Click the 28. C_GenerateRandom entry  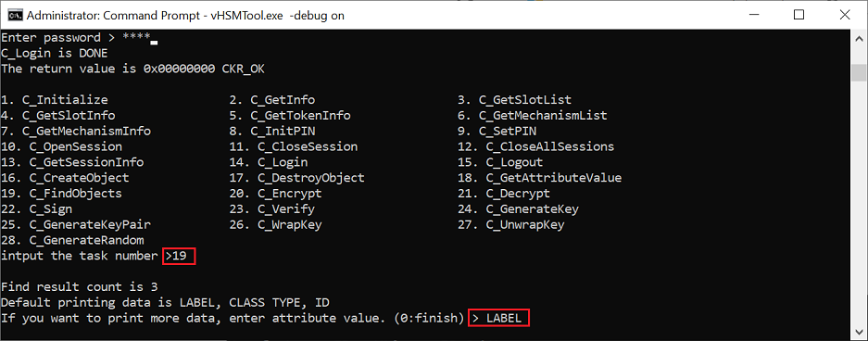pos(72,240)
